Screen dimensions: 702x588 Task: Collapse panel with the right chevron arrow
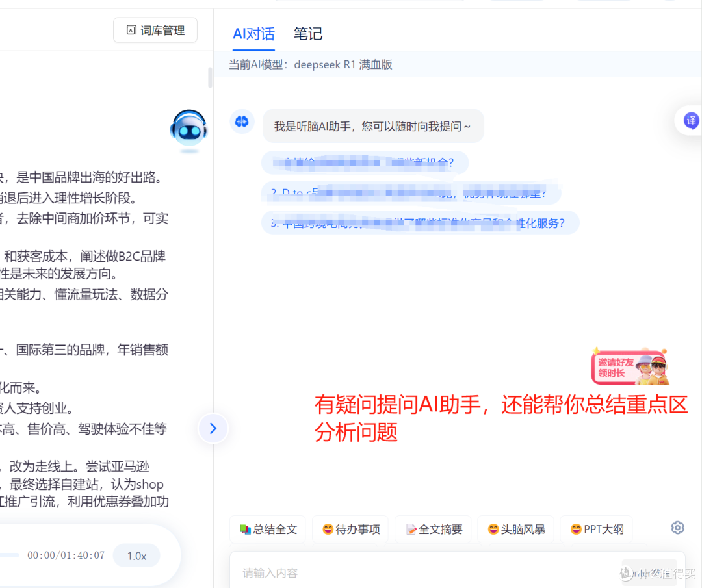pyautogui.click(x=213, y=428)
